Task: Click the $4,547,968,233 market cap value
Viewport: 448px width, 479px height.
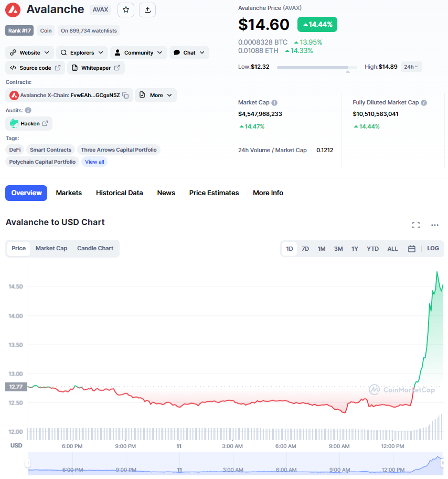Action: point(260,114)
